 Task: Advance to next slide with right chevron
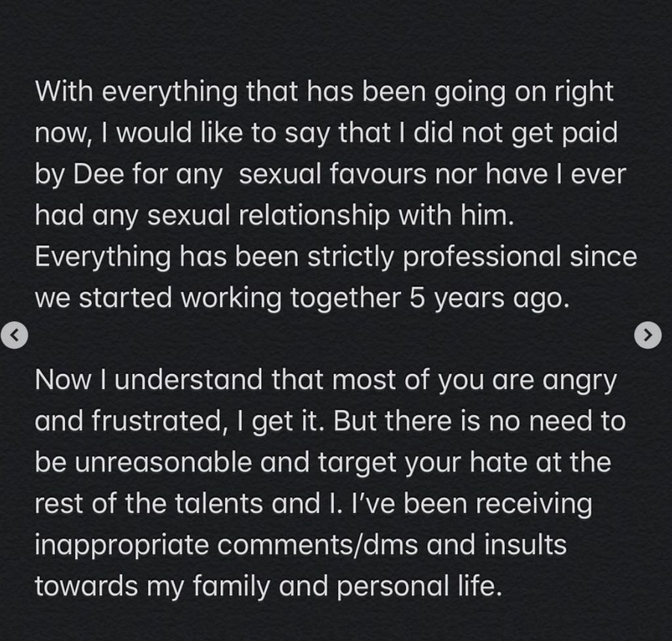[648, 335]
